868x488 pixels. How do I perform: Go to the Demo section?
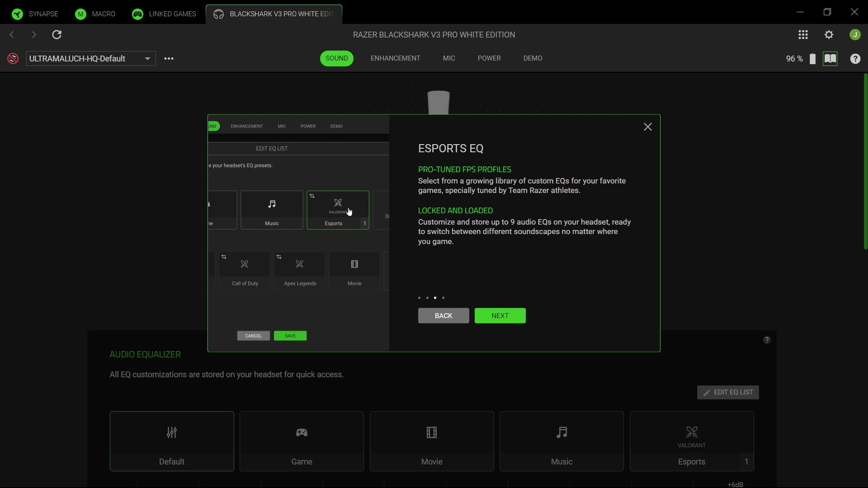533,58
